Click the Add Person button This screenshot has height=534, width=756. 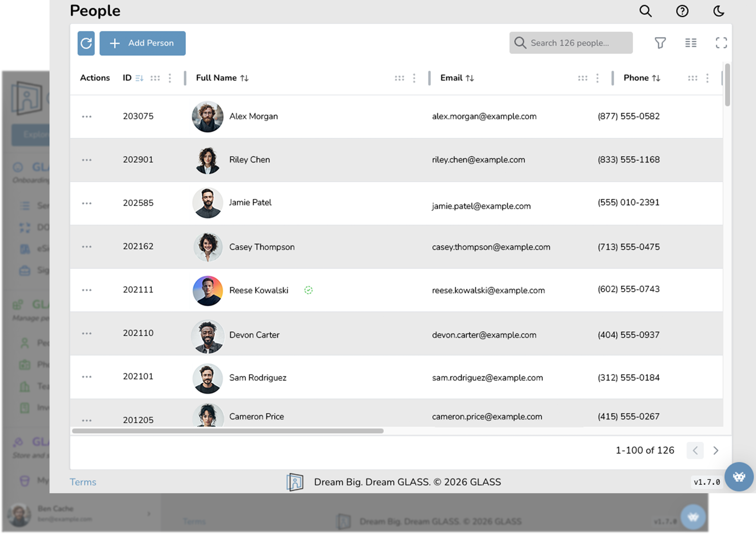[142, 43]
